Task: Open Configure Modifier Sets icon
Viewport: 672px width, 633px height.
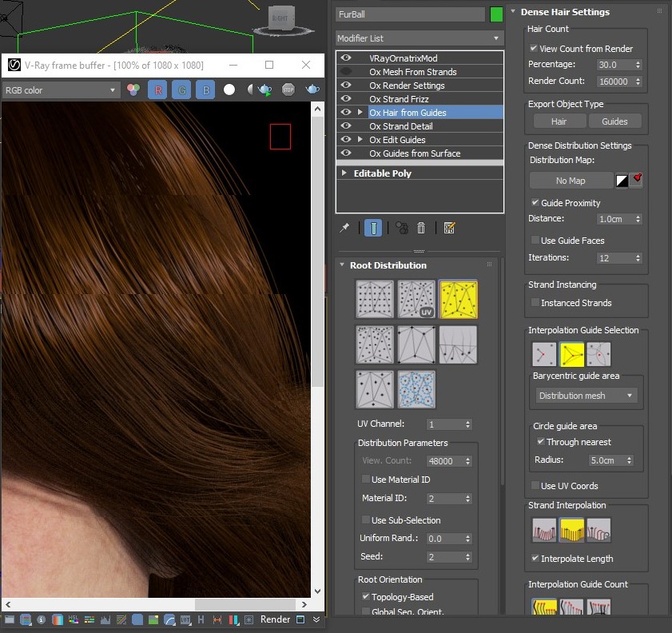Action: click(449, 229)
